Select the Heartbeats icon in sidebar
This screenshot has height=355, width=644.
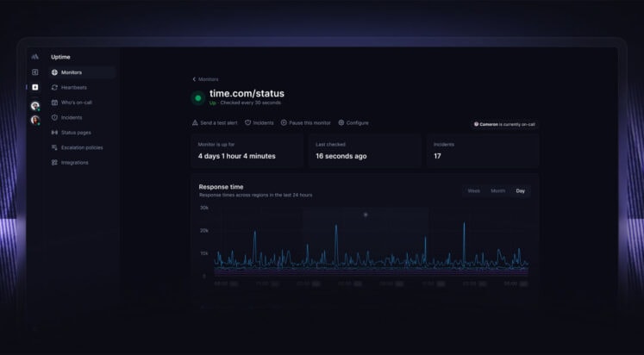coord(54,87)
